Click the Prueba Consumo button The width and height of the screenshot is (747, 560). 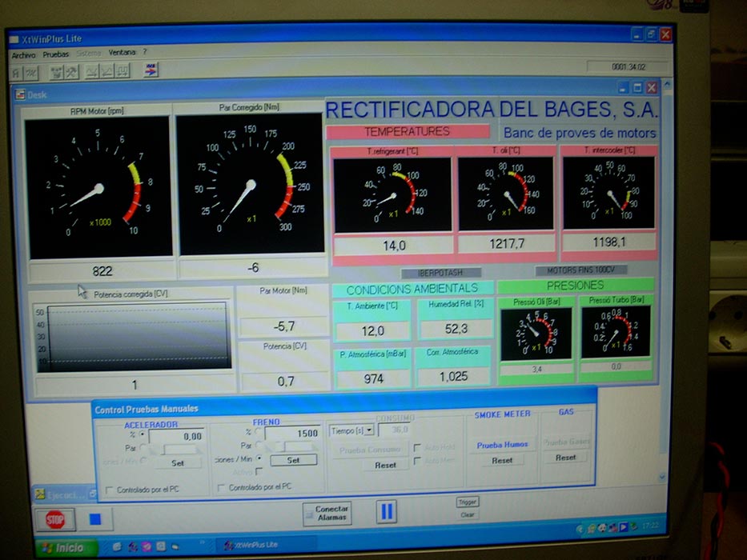click(370, 450)
